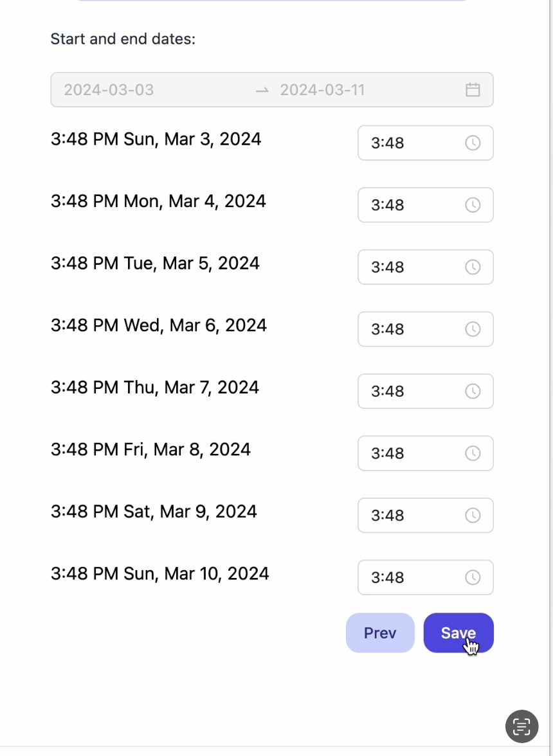The width and height of the screenshot is (553, 756).
Task: Click clock icon for Mon, Mar 4 time
Action: (x=473, y=205)
